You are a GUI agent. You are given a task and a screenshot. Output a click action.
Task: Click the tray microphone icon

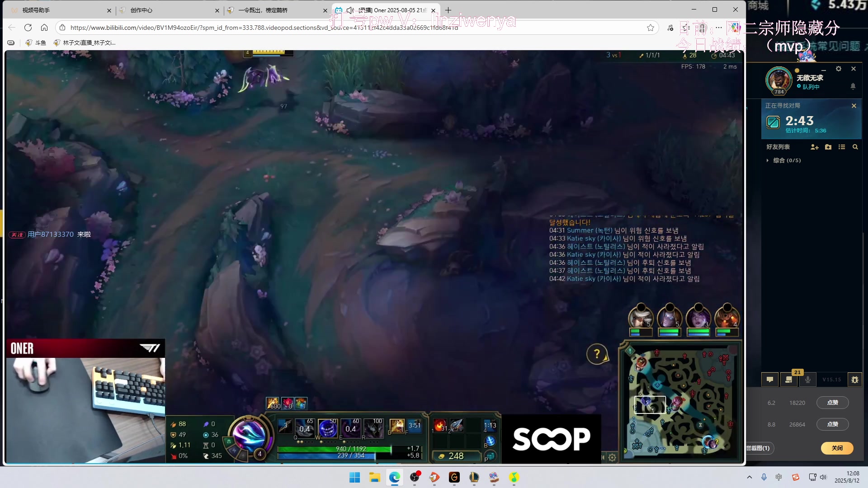764,477
